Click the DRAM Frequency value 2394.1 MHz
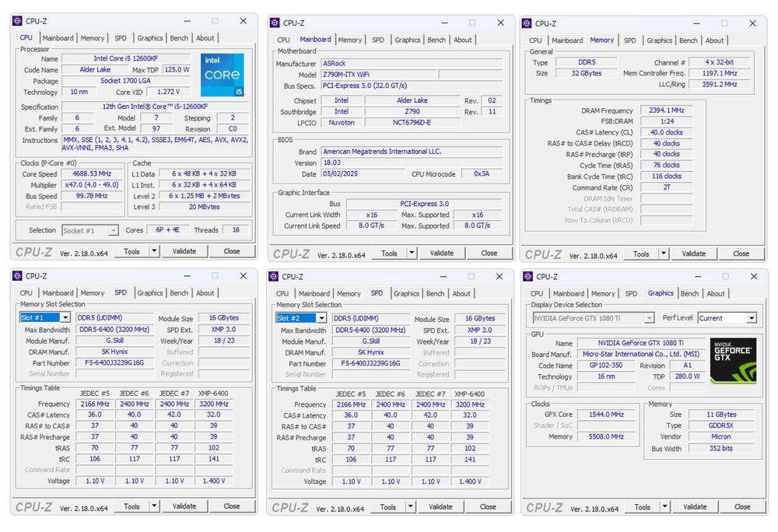The width and height of the screenshot is (778, 532). click(667, 110)
